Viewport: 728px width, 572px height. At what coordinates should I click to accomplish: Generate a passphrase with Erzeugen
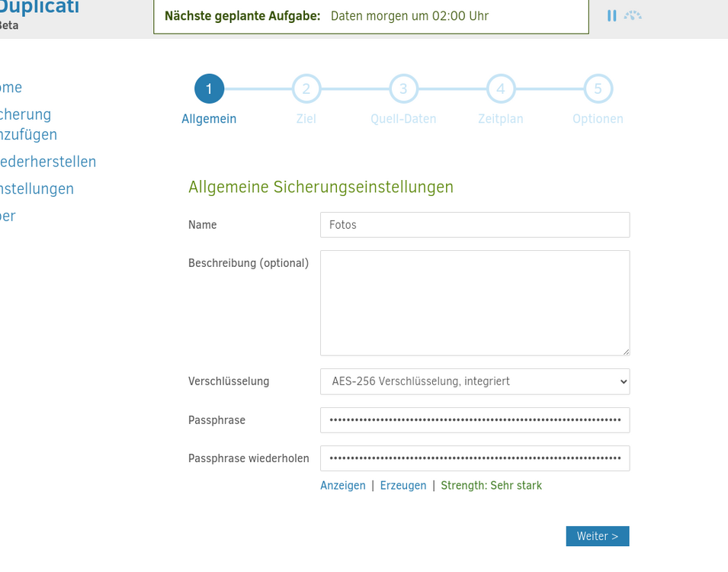(x=403, y=486)
